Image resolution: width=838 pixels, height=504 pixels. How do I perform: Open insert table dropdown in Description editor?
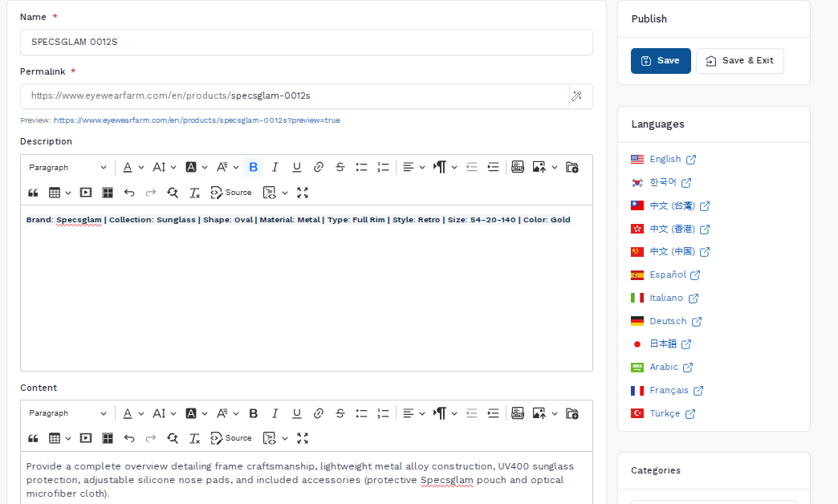(x=60, y=193)
